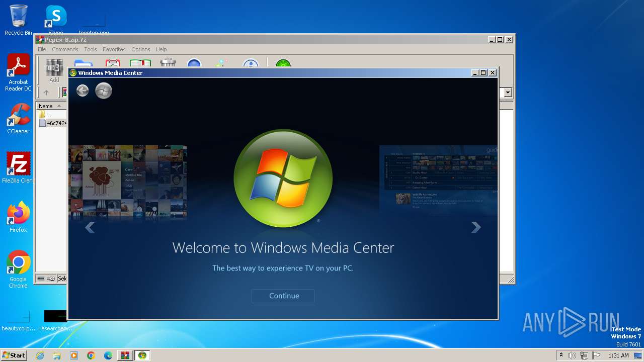The width and height of the screenshot is (644, 362).
Task: Launch Chrome from taskbar
Action: tap(91, 355)
